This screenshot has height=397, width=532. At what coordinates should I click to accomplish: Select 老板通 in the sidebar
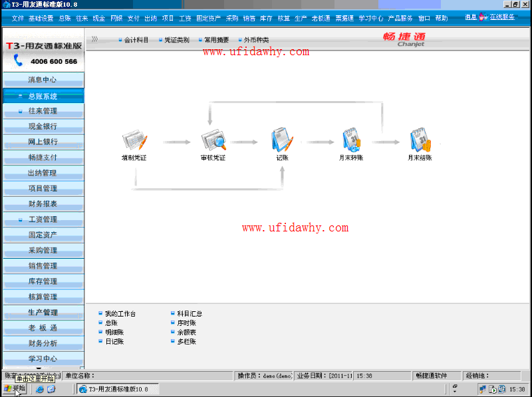tap(43, 328)
